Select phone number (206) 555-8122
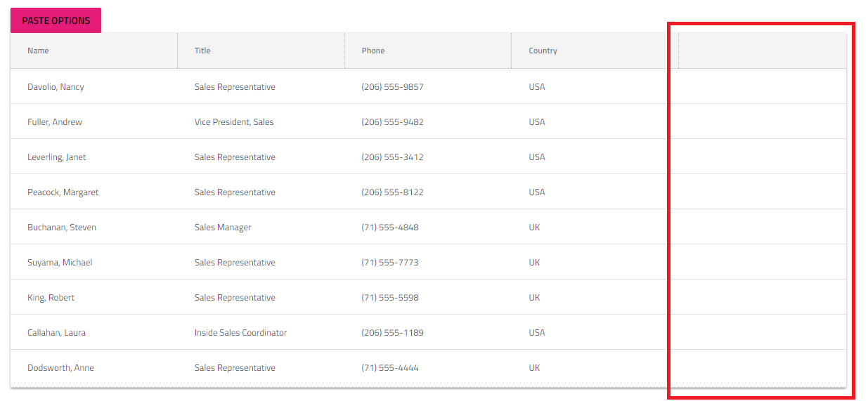Viewport: 868px width, 401px height. [393, 192]
